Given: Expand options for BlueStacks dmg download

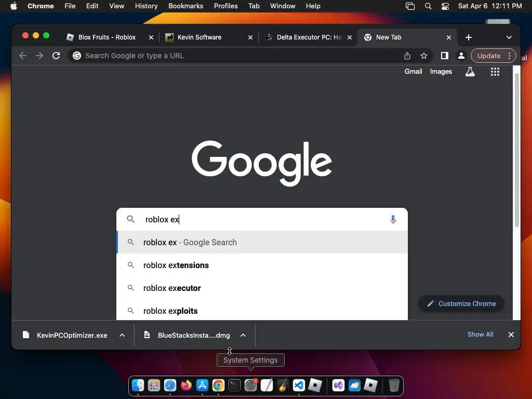Looking at the screenshot, I should coord(243,335).
